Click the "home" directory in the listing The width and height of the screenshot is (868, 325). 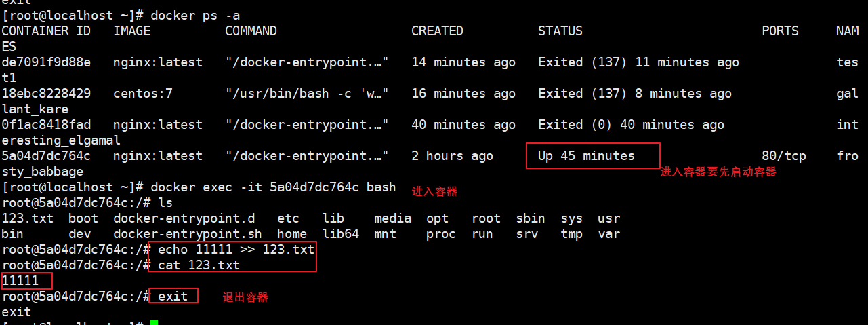(292, 233)
